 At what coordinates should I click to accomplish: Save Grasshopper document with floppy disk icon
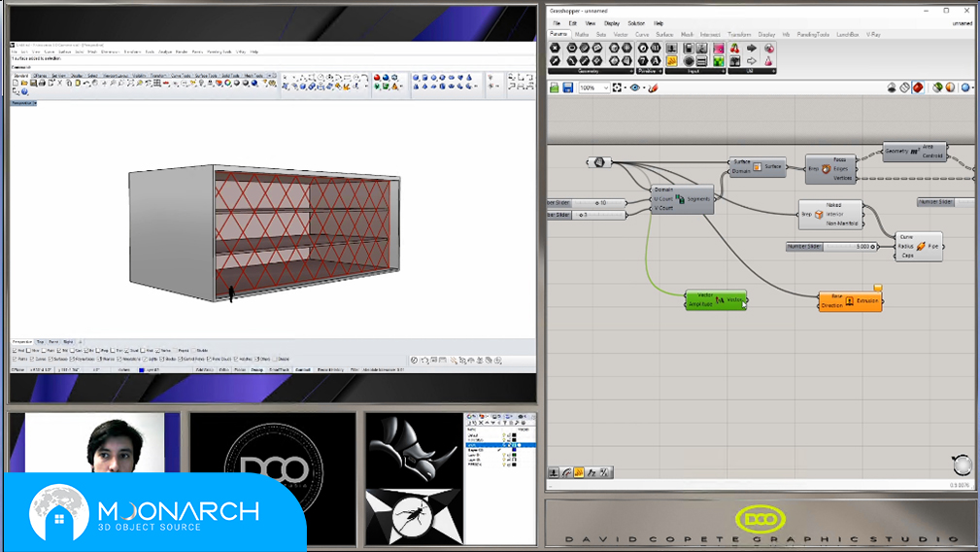point(567,87)
